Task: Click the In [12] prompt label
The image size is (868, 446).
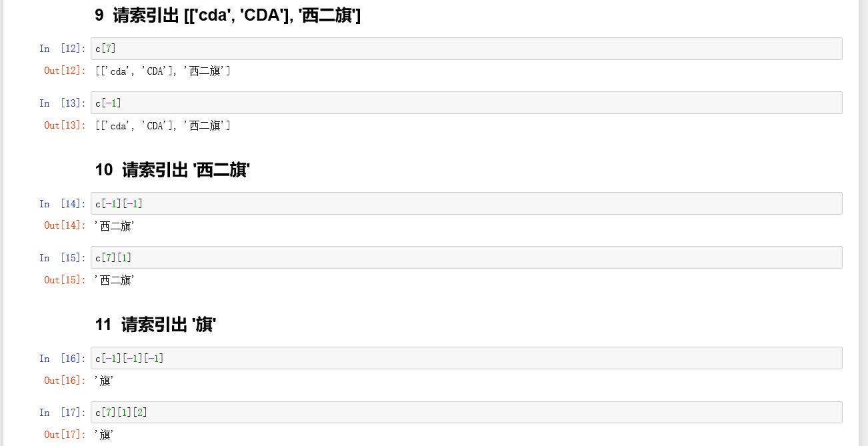Action: (62, 49)
